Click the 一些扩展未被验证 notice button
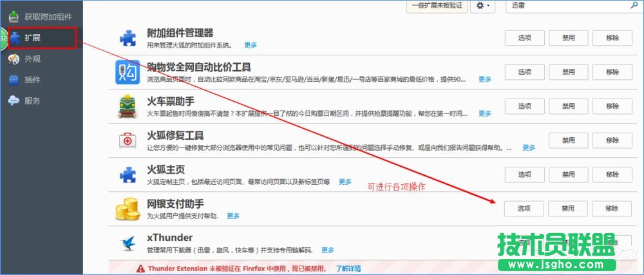The height and width of the screenshot is (275, 644). (x=437, y=6)
